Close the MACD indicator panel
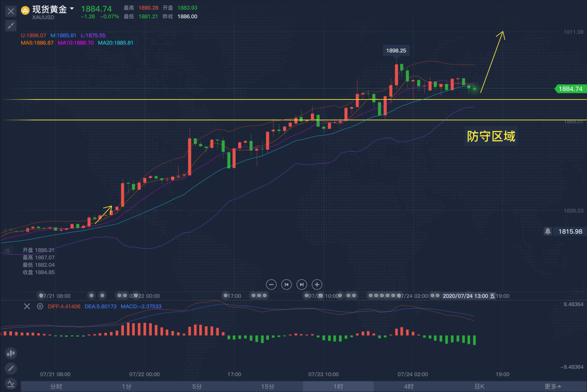 [x=27, y=306]
